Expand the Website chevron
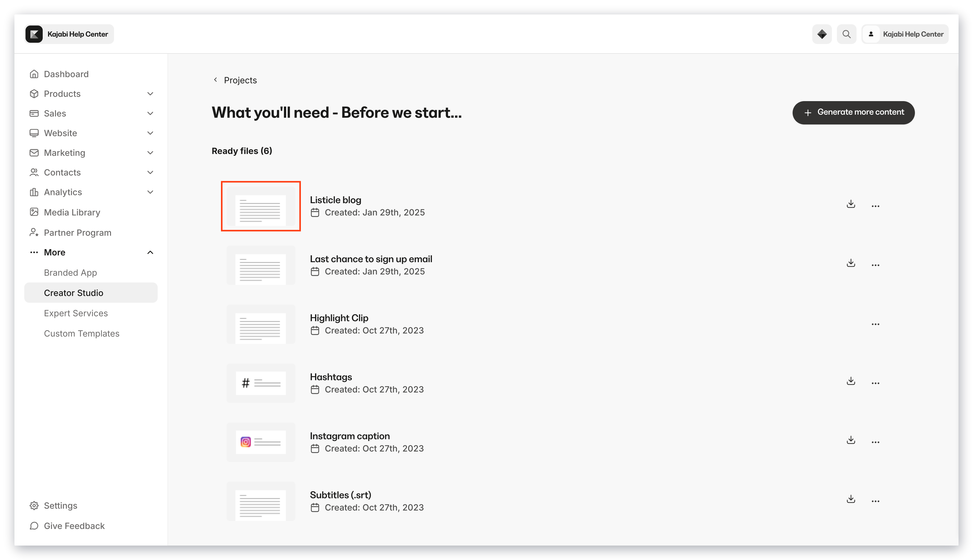The image size is (973, 560). tap(150, 133)
